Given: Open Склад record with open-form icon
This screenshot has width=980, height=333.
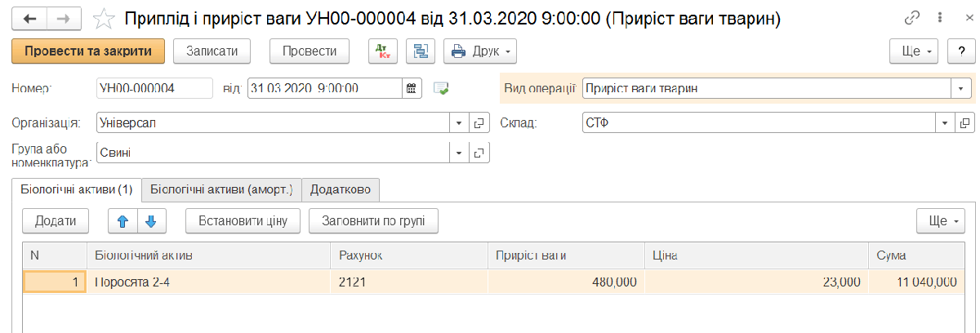Looking at the screenshot, I should click(x=965, y=123).
